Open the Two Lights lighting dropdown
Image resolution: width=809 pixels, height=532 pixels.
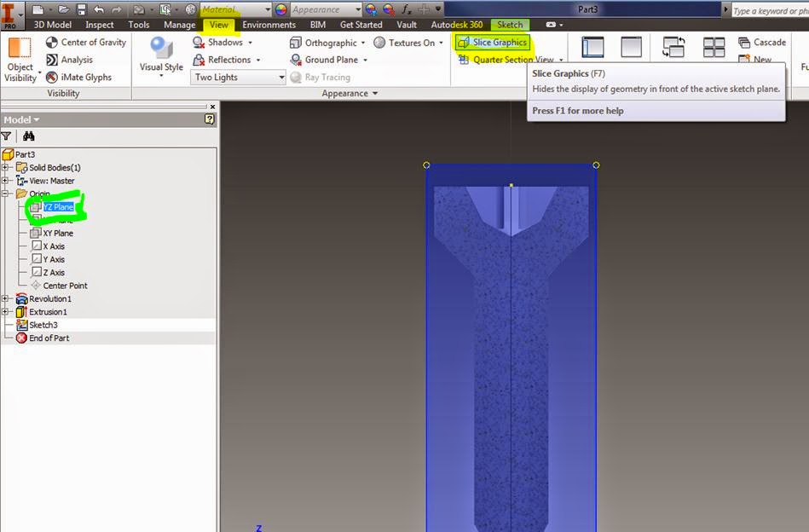pos(239,78)
